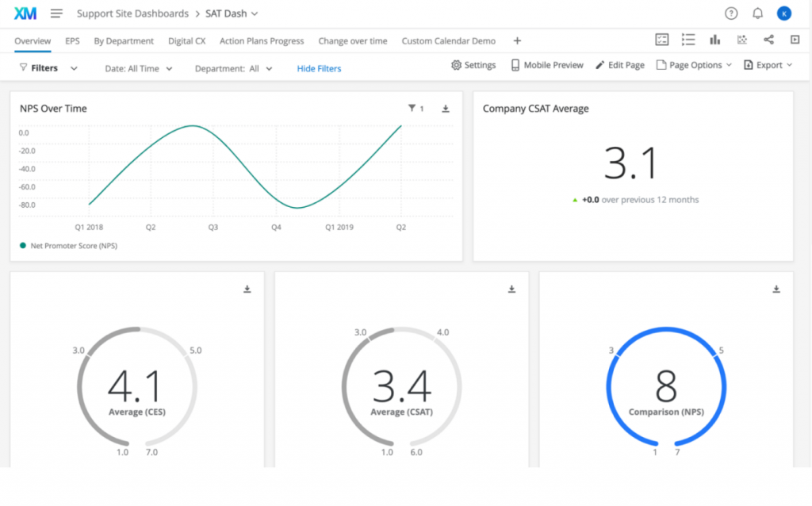Screen dimensions: 812x506
Task: Click the Average (CSAT) gauge value 3.4
Action: pos(402,386)
